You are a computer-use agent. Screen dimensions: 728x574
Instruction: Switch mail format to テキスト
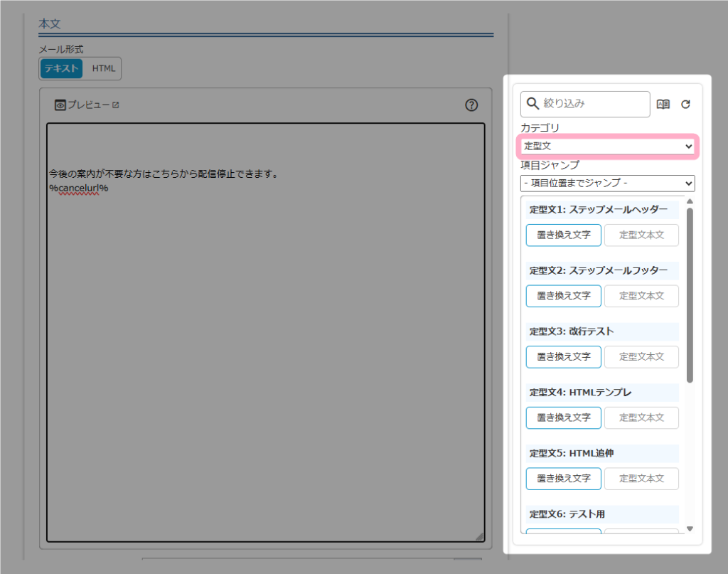coord(61,68)
